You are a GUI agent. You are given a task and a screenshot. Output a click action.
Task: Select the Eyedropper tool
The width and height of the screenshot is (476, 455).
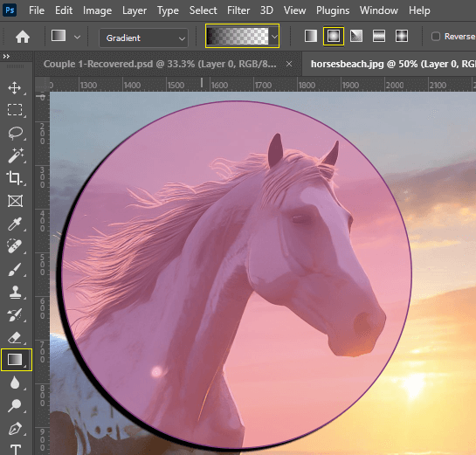(15, 224)
